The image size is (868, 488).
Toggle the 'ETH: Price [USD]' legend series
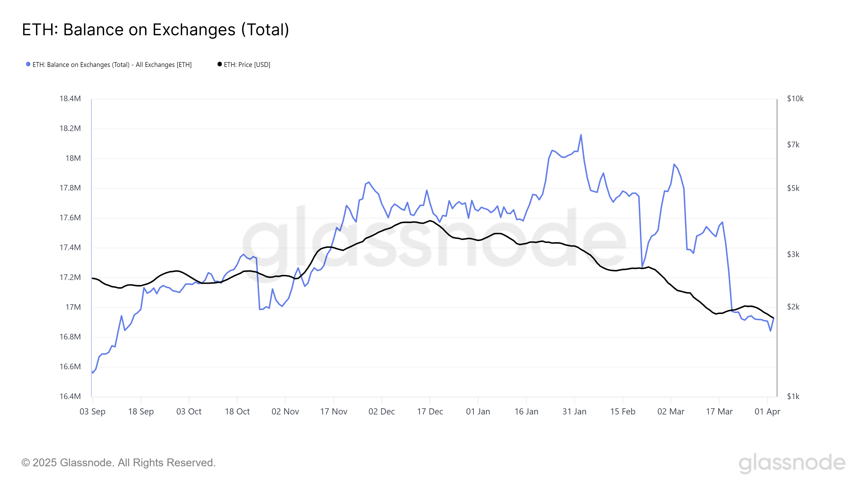coord(247,65)
